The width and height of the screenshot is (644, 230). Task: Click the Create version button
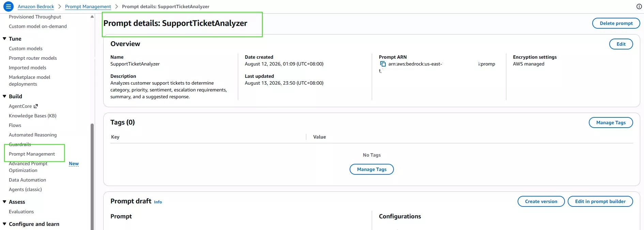pos(541,201)
